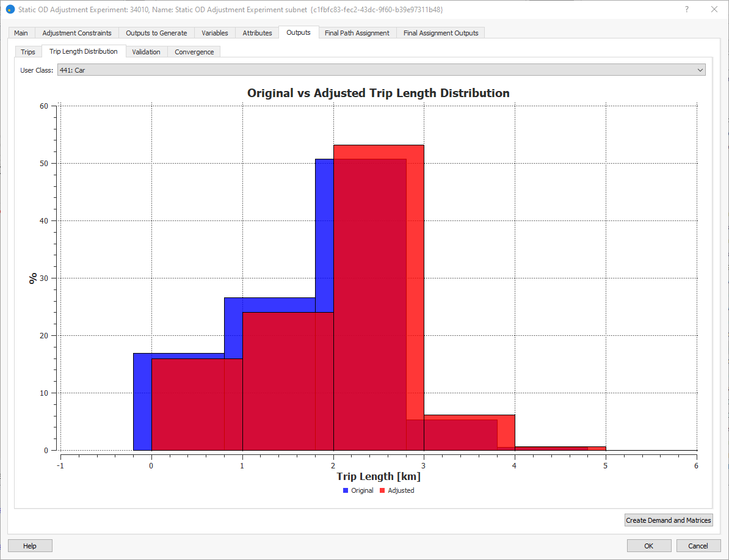Screen dimensions: 729x560
Task: Select the Trip Length Distribution sub-tab
Action: (84, 51)
